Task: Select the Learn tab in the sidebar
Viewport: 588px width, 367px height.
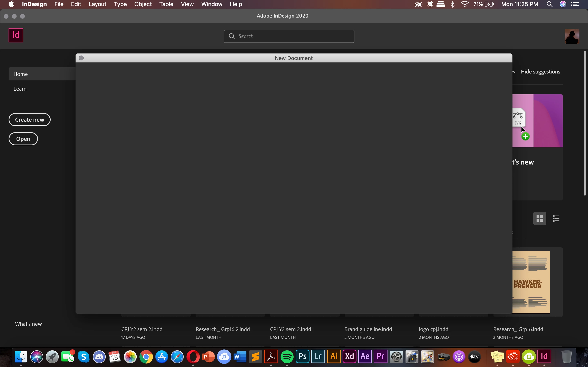Action: pyautogui.click(x=20, y=89)
